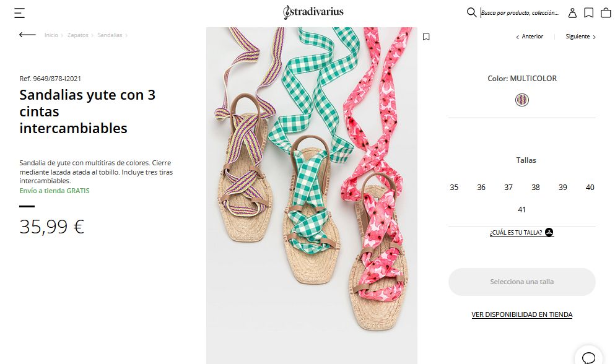This screenshot has height=364, width=615.
Task: Go to Anterior product
Action: point(530,37)
